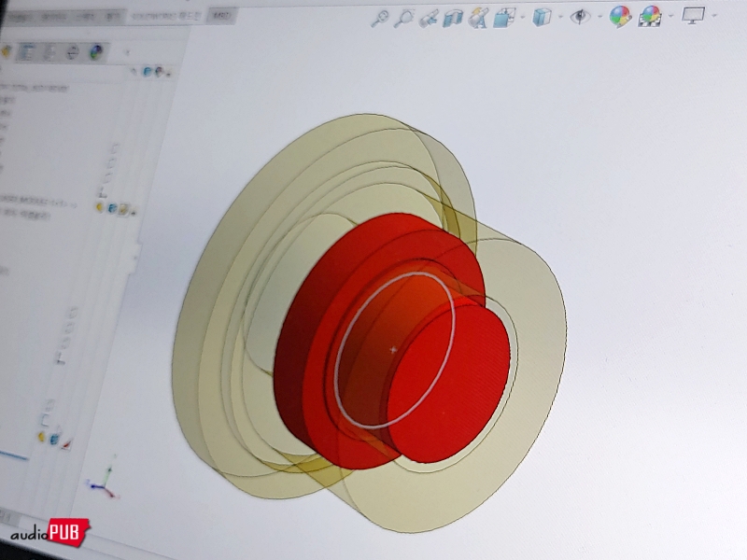
Task: Expand the Display Style dropdown arrow
Action: coord(560,18)
